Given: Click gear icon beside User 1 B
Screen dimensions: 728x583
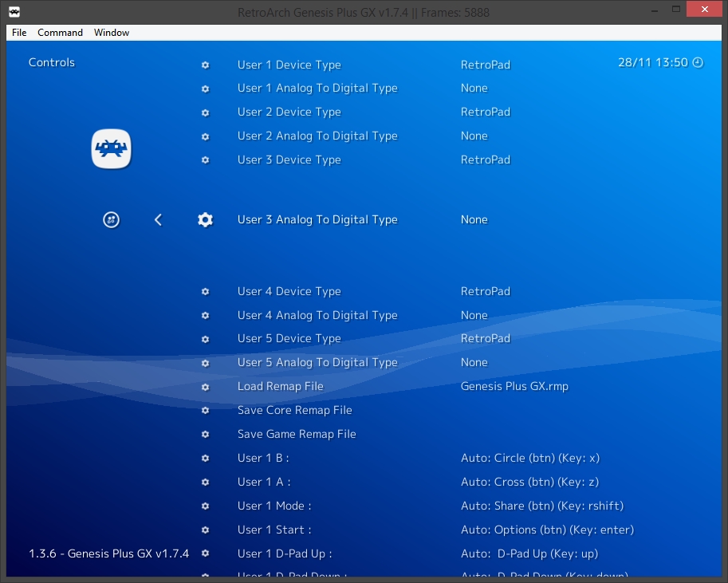Looking at the screenshot, I should [205, 459].
